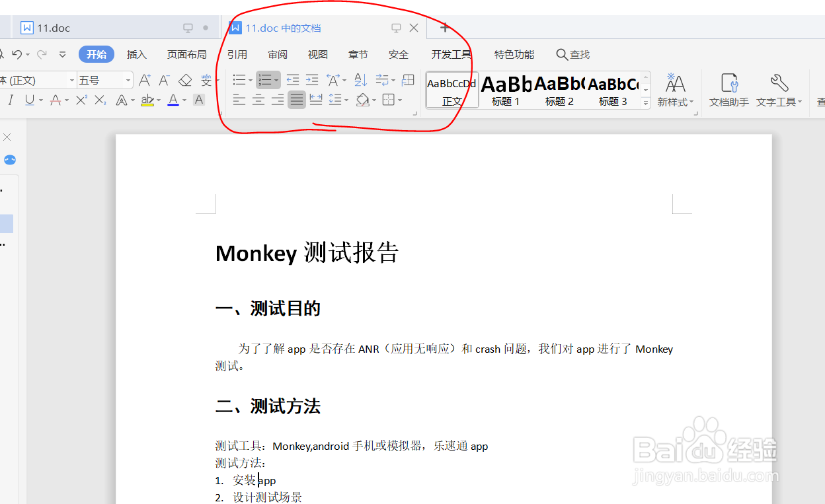This screenshot has width=825, height=504.
Task: Toggle character shading gray A button
Action: [x=198, y=100]
